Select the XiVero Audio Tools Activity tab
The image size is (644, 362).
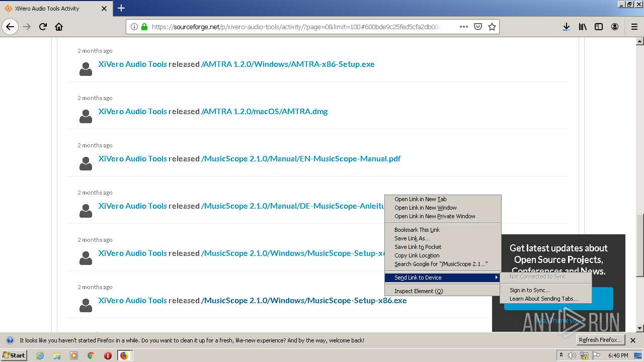coord(56,9)
